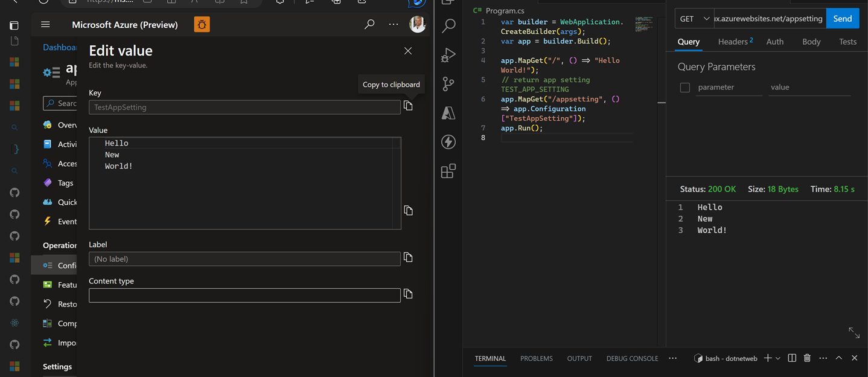868x377 pixels.
Task: Switch to the DEBUG CONSOLE tab
Action: point(632,358)
